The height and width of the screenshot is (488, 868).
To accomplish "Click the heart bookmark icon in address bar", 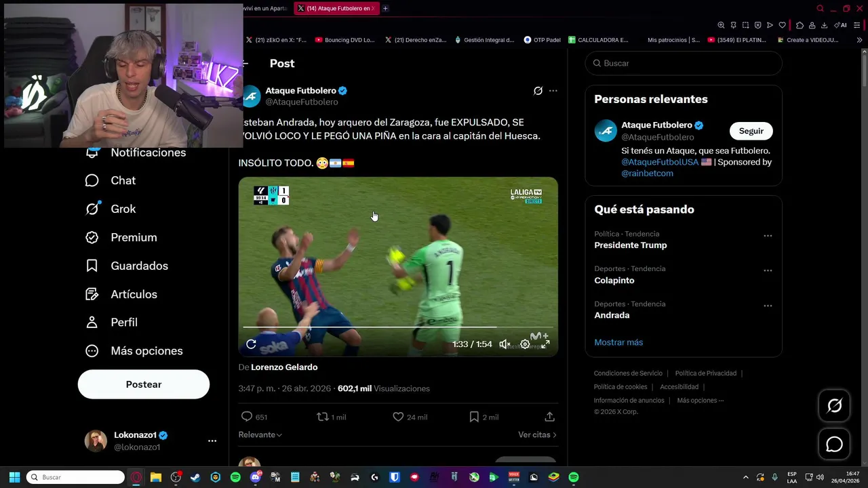I will tap(782, 25).
